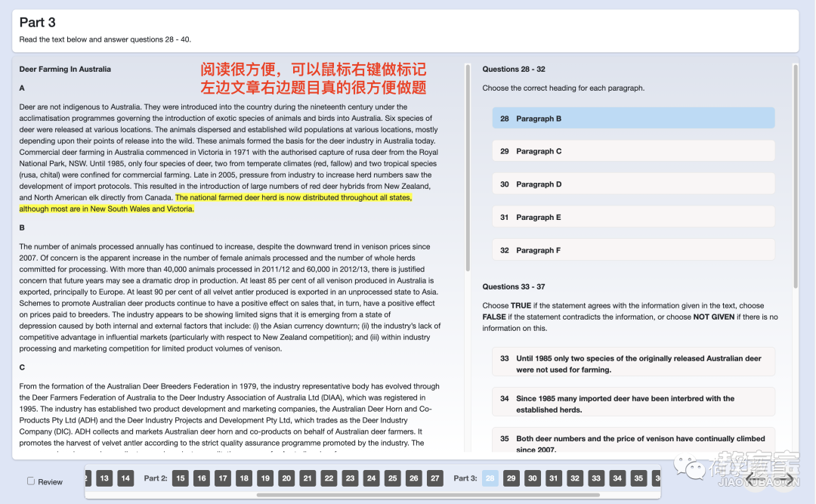Click the paragraph 'C' heading in the passage

(x=22, y=367)
